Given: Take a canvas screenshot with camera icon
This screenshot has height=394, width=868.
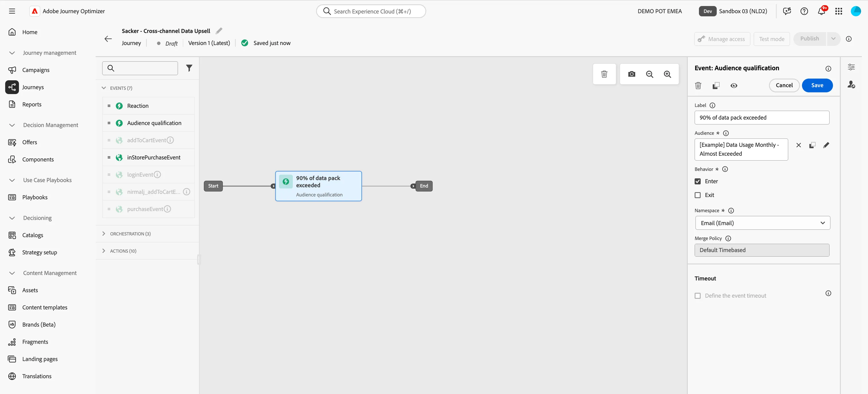Looking at the screenshot, I should 632,74.
